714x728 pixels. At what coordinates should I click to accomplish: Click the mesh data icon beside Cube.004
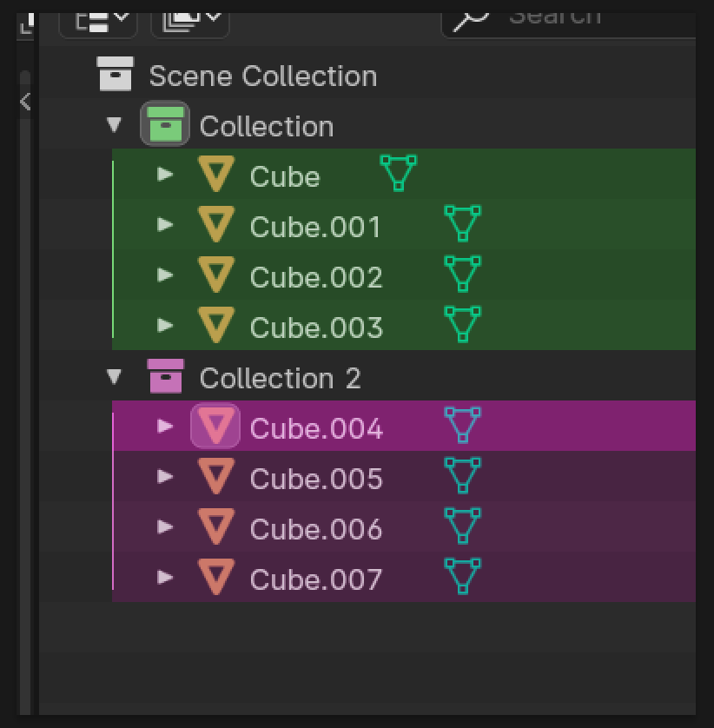point(462,425)
